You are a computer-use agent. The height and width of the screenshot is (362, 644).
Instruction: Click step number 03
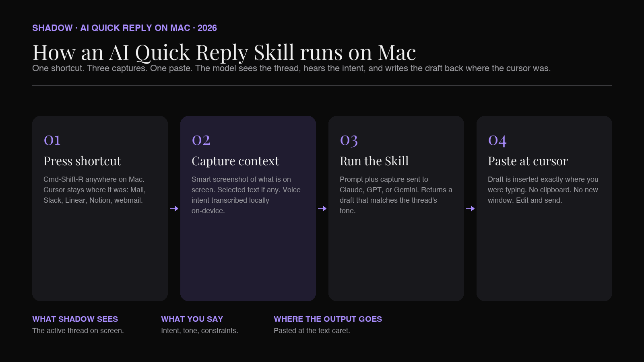point(349,140)
